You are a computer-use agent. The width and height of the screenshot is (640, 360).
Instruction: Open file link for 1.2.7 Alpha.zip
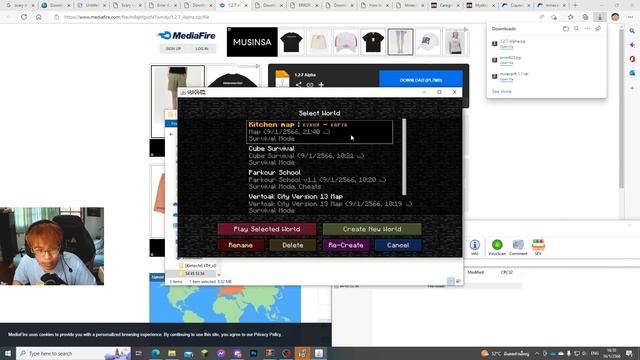point(507,47)
